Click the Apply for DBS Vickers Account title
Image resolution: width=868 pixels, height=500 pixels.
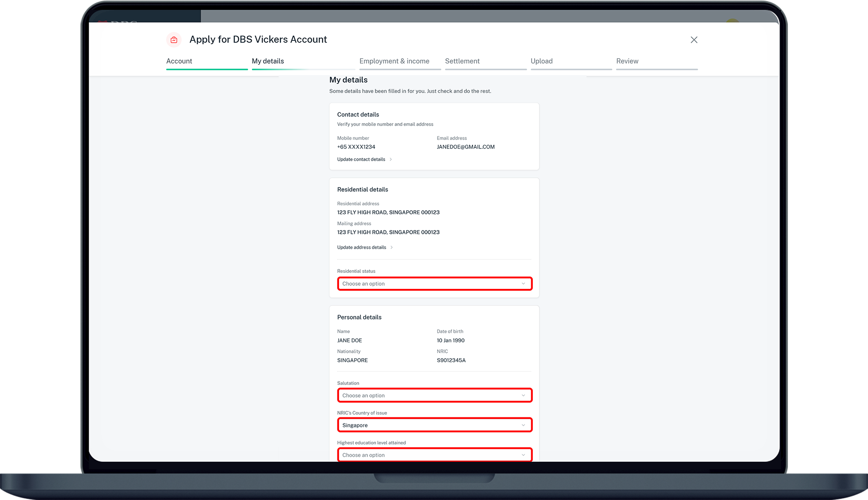(x=258, y=40)
